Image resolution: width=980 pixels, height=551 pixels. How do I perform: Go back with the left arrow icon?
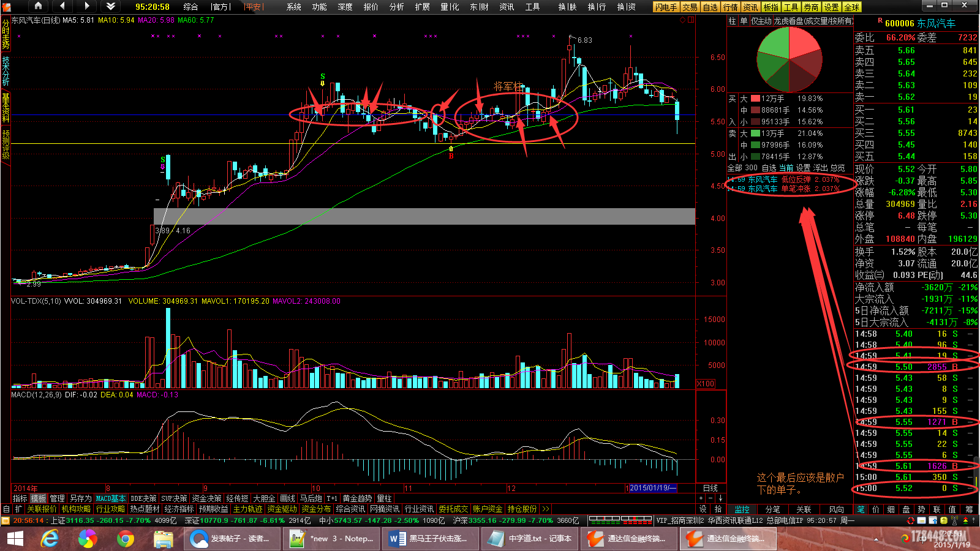coord(62,6)
